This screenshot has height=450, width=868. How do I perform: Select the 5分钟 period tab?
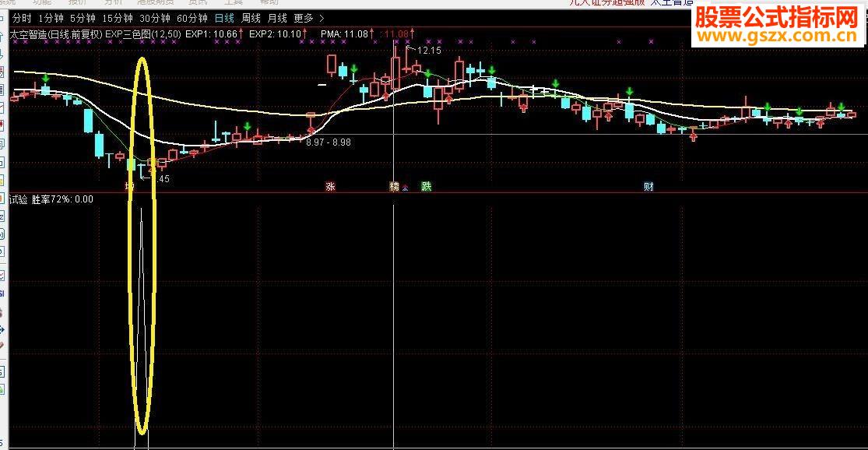pos(83,18)
